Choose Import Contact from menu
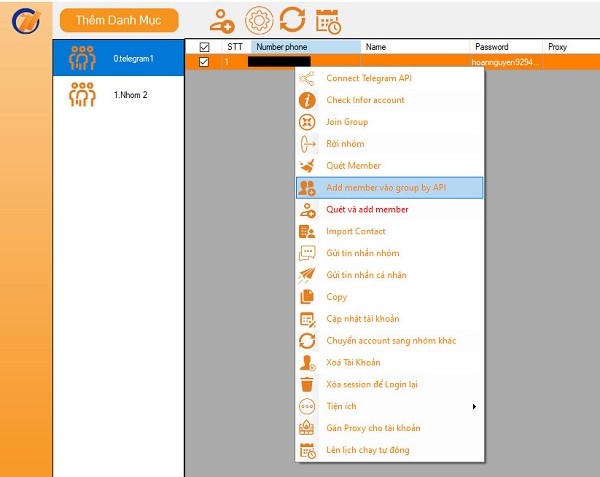The image size is (600, 477). tap(390, 231)
